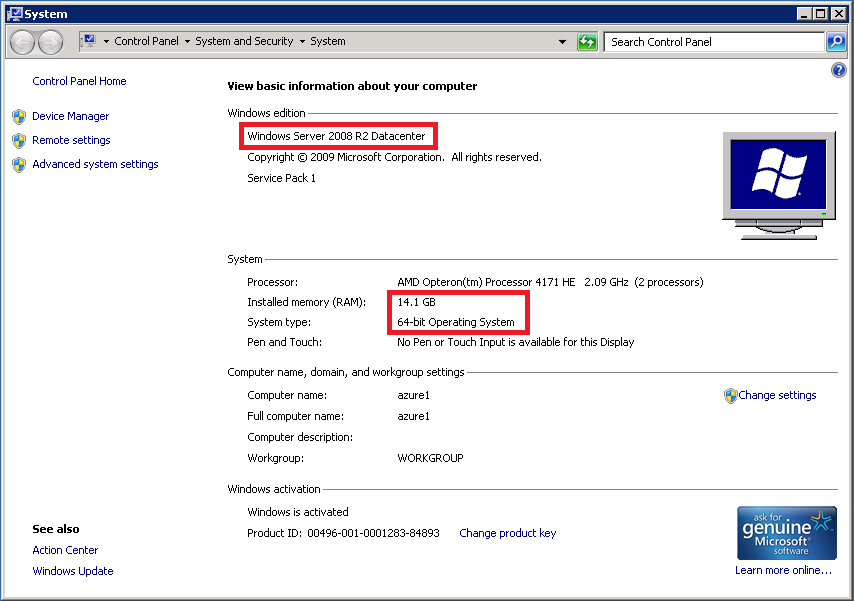Open Advanced system settings link

[x=95, y=164]
